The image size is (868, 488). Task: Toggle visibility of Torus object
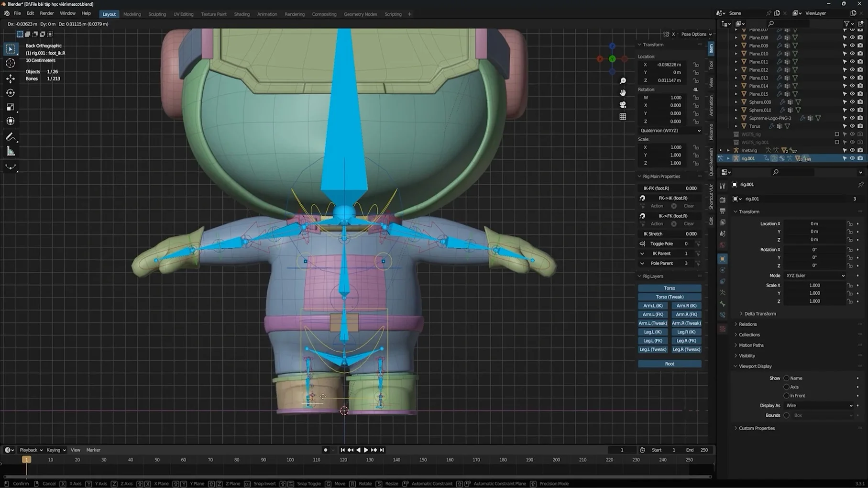pyautogui.click(x=852, y=126)
